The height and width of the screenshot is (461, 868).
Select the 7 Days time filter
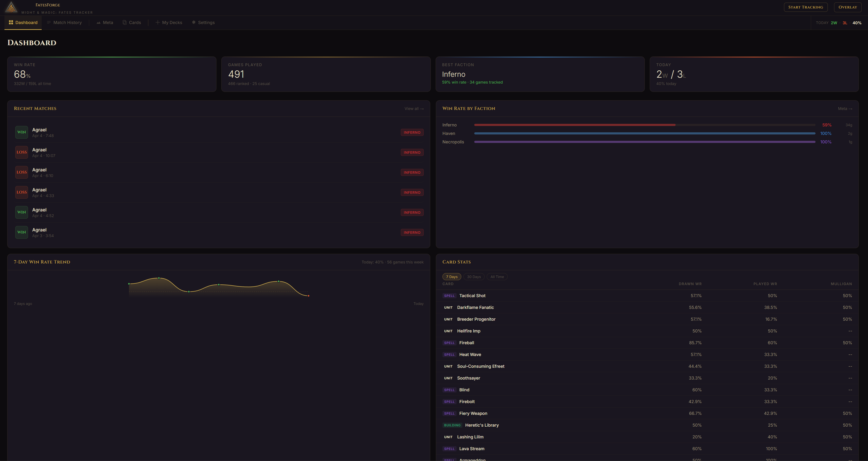click(451, 277)
